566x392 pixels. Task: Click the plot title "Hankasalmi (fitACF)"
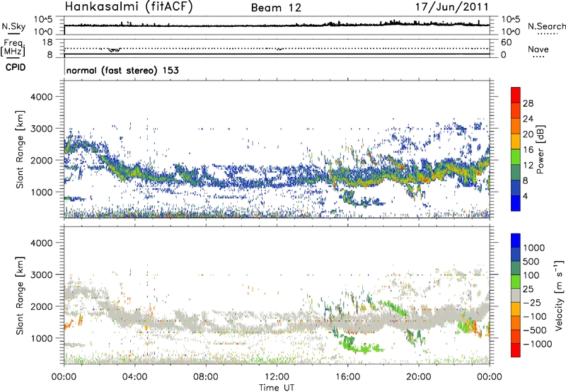click(x=129, y=7)
